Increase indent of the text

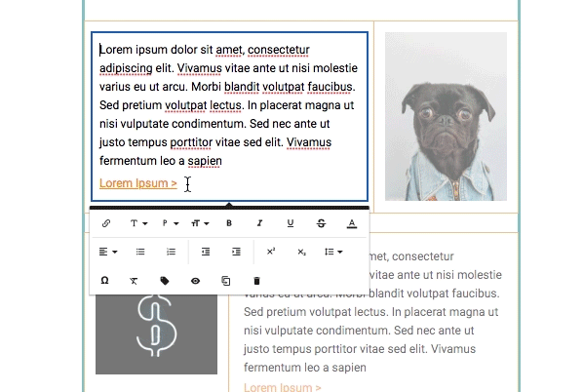[x=236, y=252]
